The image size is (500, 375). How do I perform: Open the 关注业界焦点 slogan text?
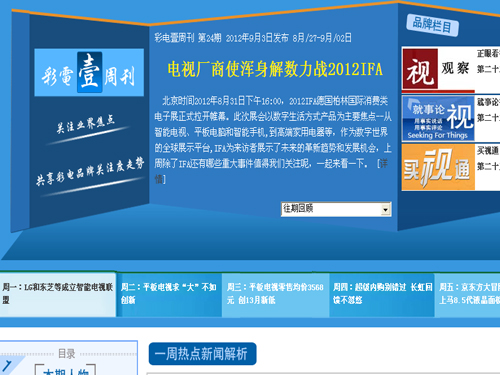click(85, 124)
